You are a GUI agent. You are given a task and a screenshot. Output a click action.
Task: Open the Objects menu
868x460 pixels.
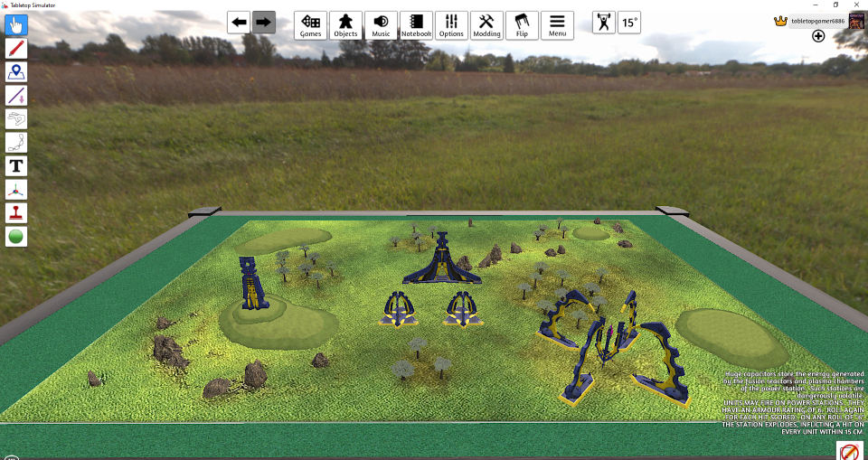[x=346, y=25]
